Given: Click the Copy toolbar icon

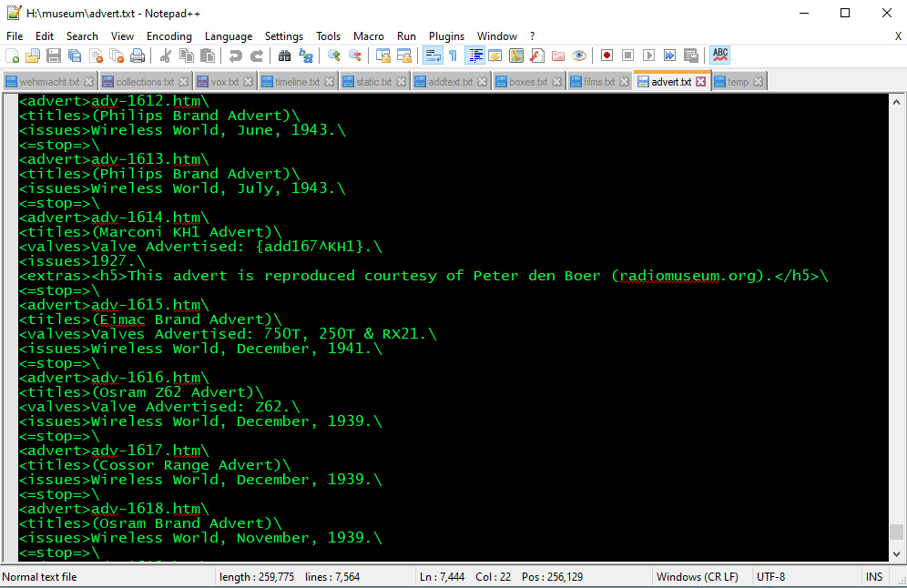Looking at the screenshot, I should point(187,56).
